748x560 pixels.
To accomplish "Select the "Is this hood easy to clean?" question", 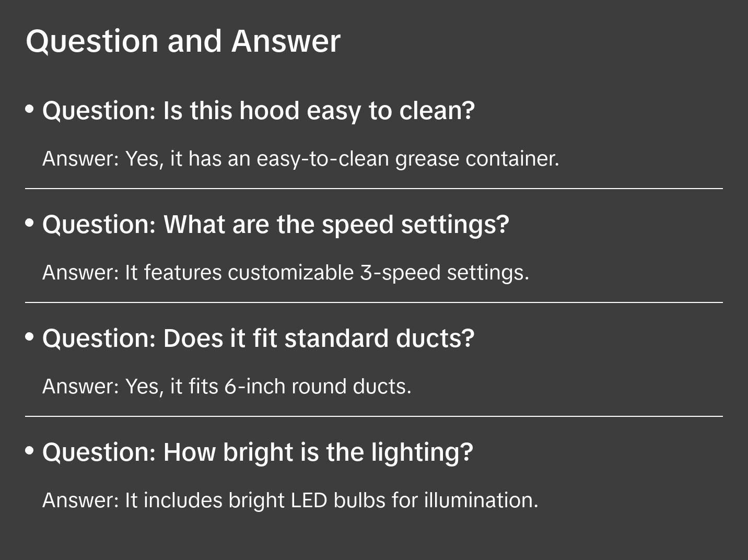I will 259,111.
